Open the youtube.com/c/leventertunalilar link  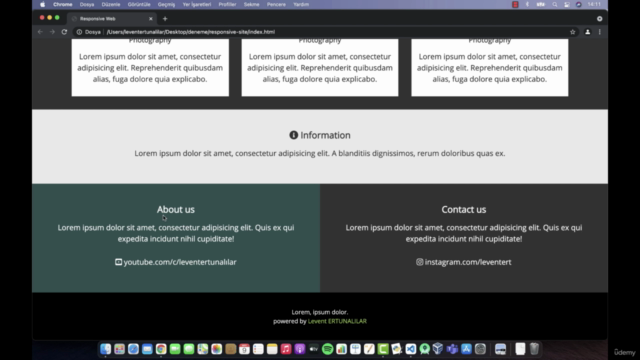pos(180,262)
